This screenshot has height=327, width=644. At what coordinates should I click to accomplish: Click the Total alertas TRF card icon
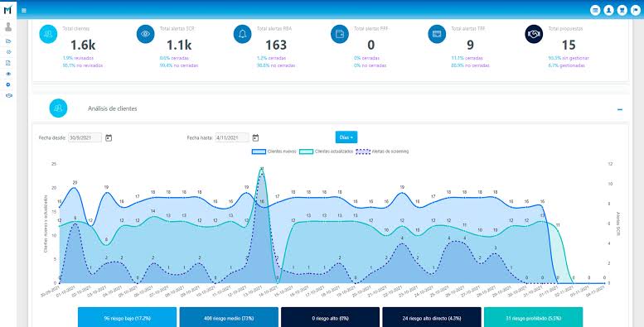tap(437, 34)
